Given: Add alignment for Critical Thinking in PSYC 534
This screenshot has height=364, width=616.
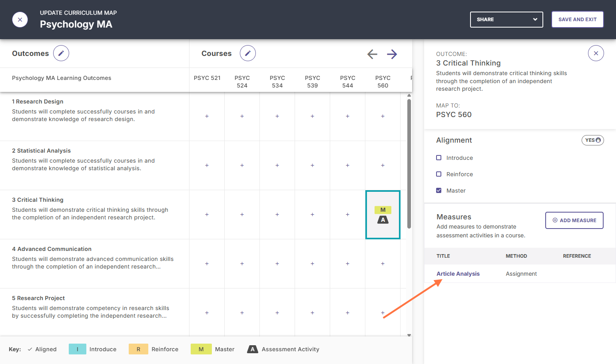Looking at the screenshot, I should (277, 215).
